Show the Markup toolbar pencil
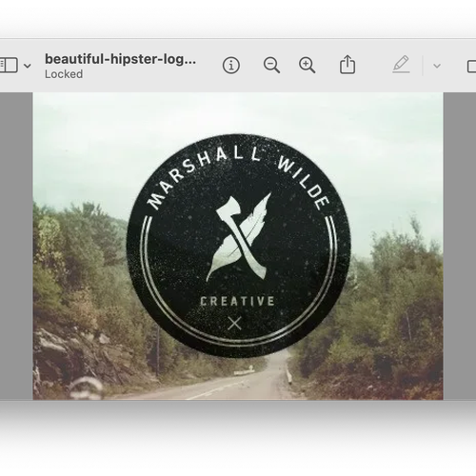476x476 pixels. point(401,65)
